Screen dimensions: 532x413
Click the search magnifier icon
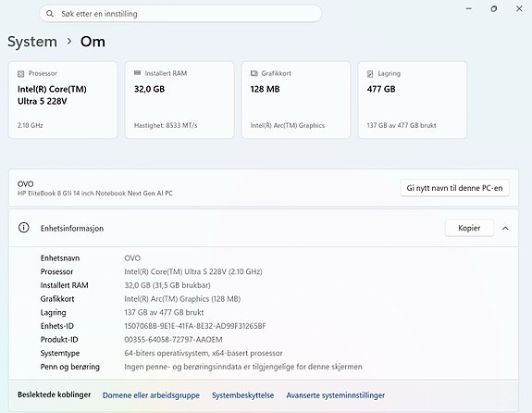50,14
